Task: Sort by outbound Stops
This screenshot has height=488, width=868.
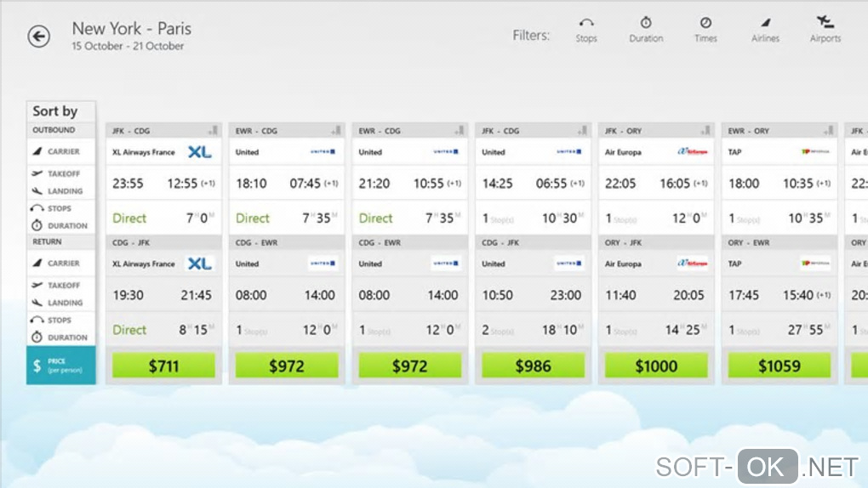Action: pyautogui.click(x=61, y=208)
